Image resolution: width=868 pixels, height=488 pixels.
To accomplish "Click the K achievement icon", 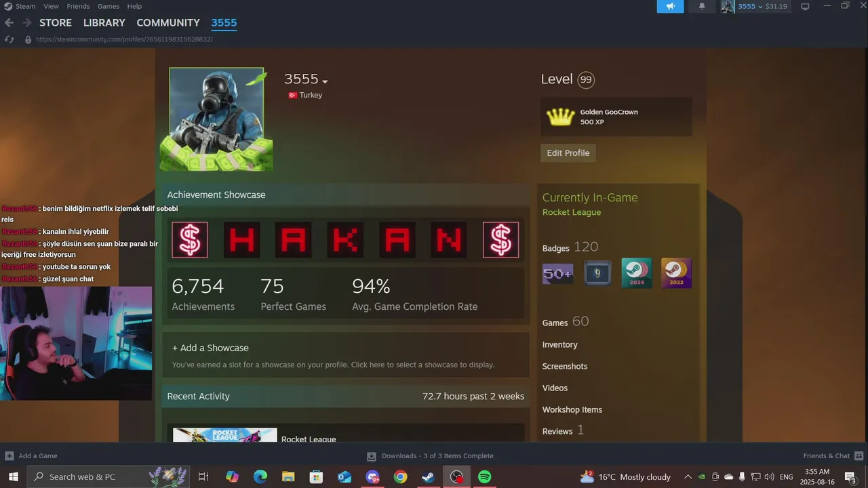I will coord(345,240).
